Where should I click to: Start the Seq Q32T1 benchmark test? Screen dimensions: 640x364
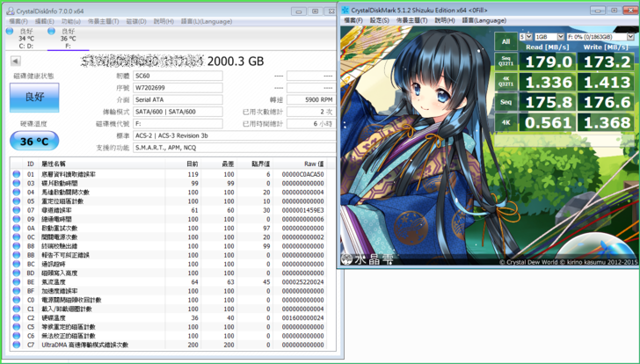tap(505, 62)
